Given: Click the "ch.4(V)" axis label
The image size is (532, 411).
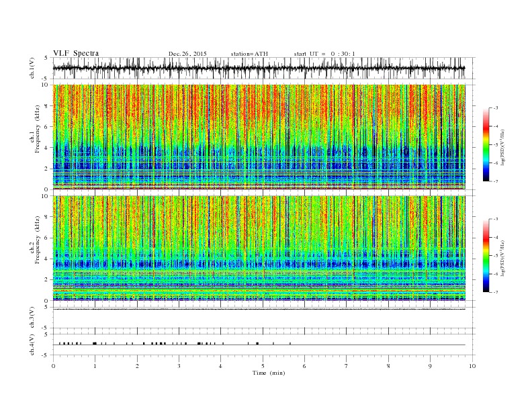Looking at the screenshot, I should coord(32,345).
